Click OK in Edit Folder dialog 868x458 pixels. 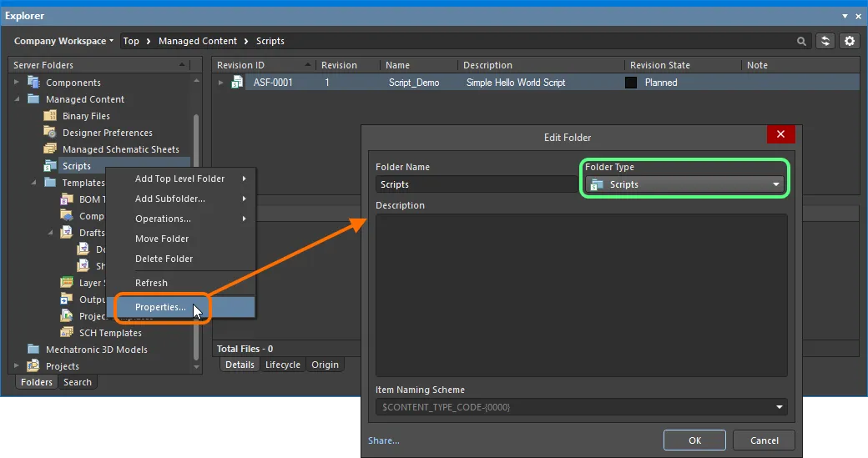click(694, 440)
